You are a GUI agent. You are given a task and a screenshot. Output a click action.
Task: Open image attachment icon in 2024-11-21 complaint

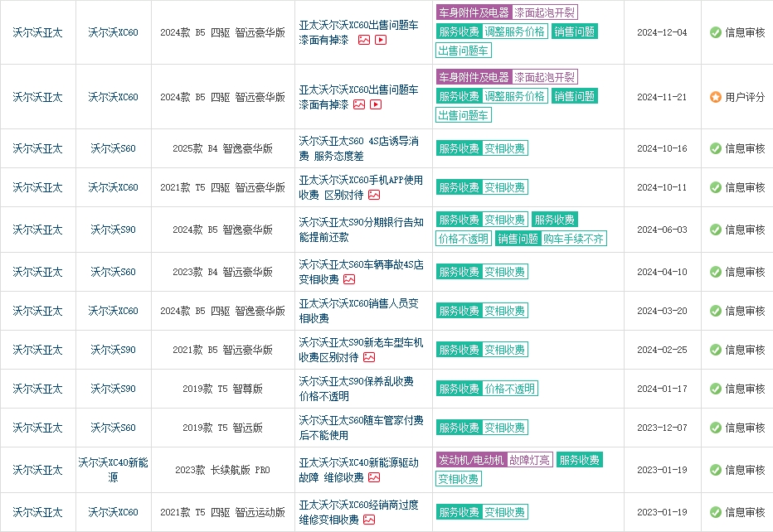359,104
